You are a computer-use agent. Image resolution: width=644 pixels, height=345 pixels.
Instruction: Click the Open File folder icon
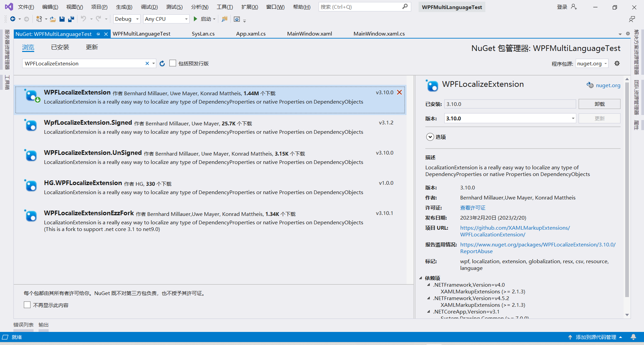[x=53, y=19]
